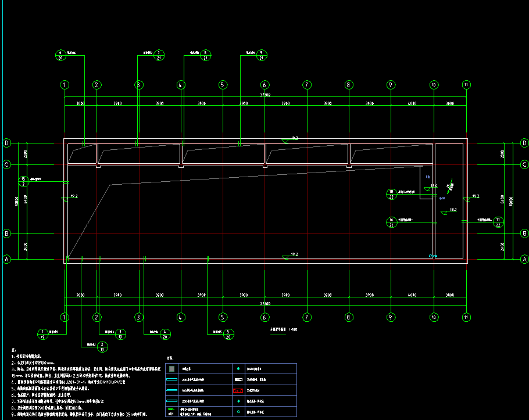The width and height of the screenshot is (529, 420).
Task: Select the top grid axis bubble 6
Action: click(x=264, y=85)
